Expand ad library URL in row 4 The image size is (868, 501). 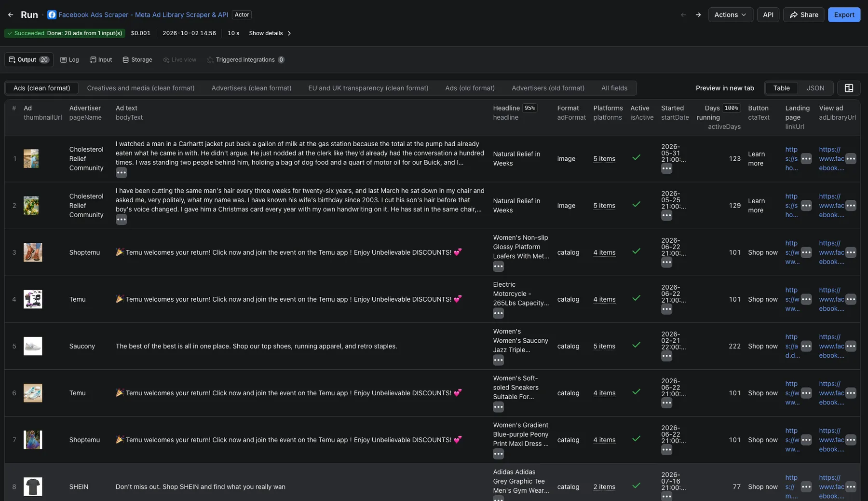[851, 299]
